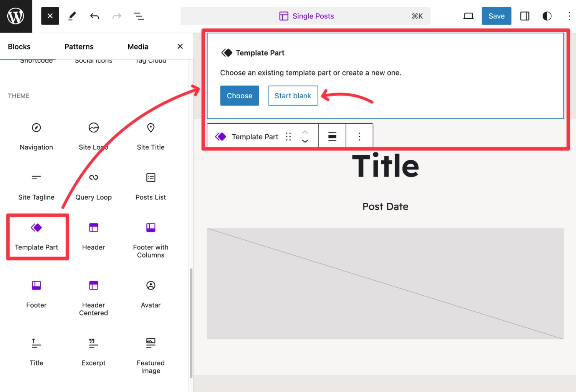Insert the Header block

coord(94,237)
